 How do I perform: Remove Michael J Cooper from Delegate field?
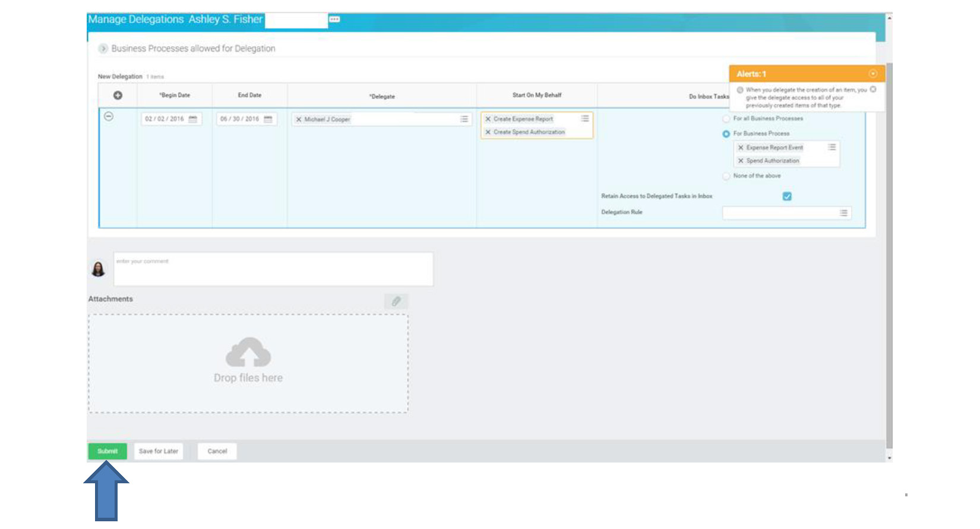click(299, 119)
